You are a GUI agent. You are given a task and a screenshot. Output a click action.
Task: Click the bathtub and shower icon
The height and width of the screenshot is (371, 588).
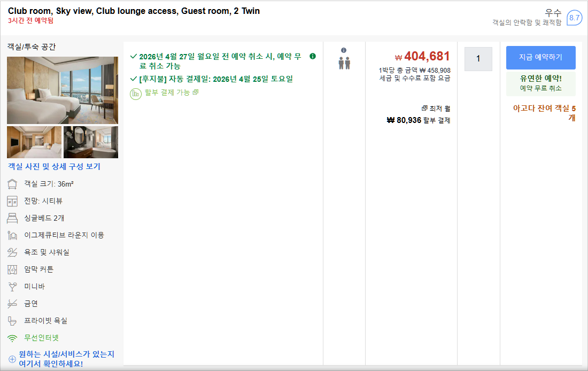[x=12, y=252]
